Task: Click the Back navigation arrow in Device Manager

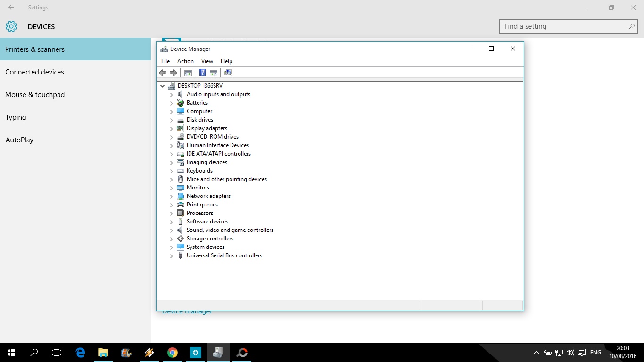Action: 163,73
